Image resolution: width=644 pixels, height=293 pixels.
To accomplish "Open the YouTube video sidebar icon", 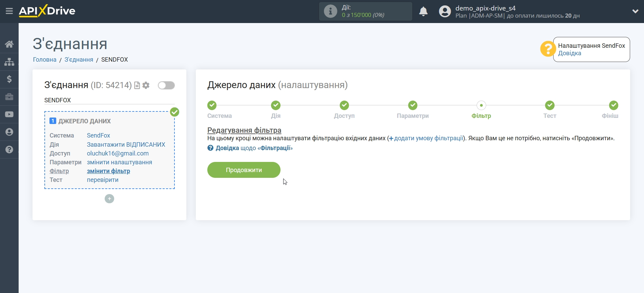I will (9, 114).
